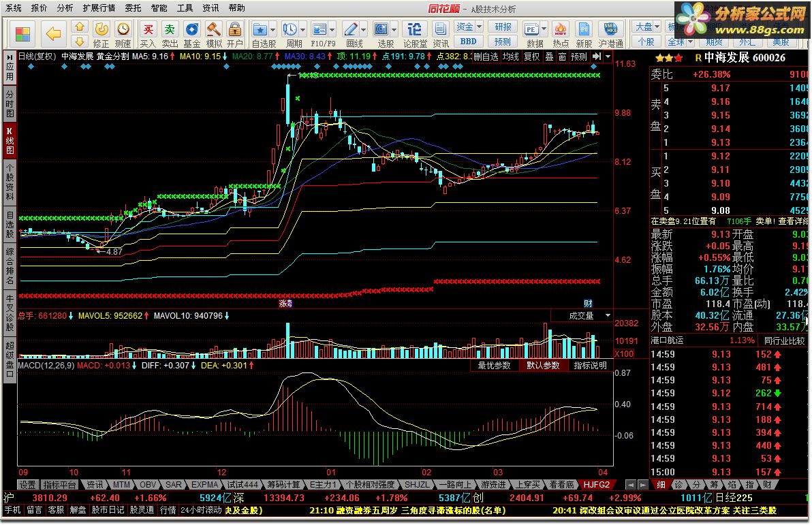Select the 细 detail tab below trades

[x=661, y=485]
